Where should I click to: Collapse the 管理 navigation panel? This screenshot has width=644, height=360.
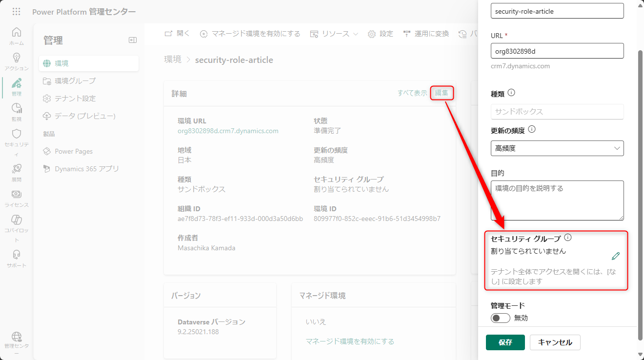pyautogui.click(x=132, y=40)
